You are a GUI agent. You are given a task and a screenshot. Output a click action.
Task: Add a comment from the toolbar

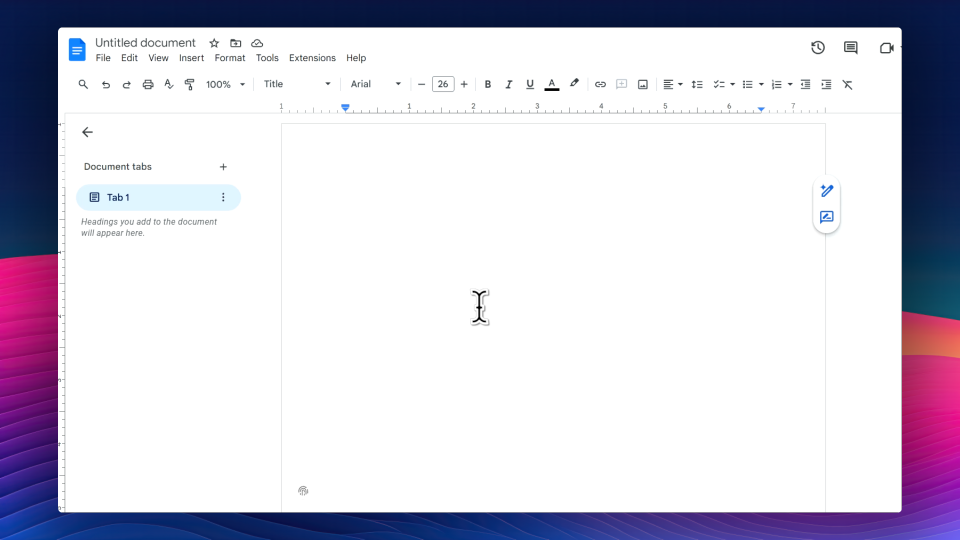(x=621, y=84)
